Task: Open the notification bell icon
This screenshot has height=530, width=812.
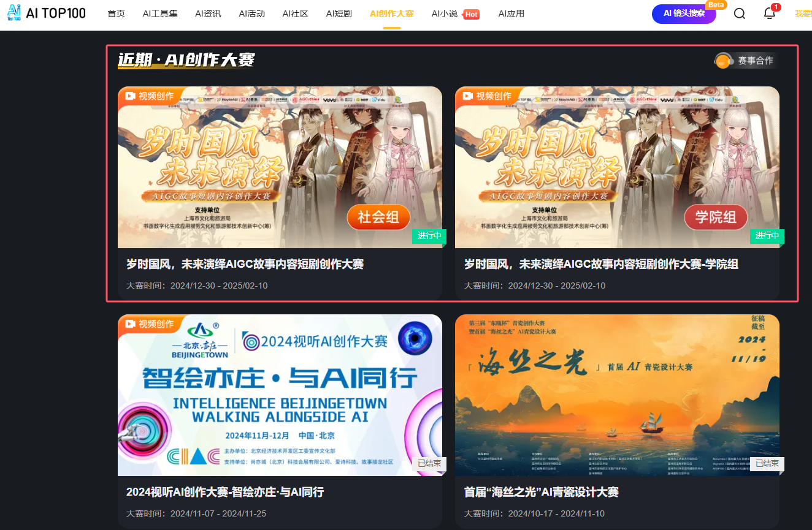Action: coord(770,13)
